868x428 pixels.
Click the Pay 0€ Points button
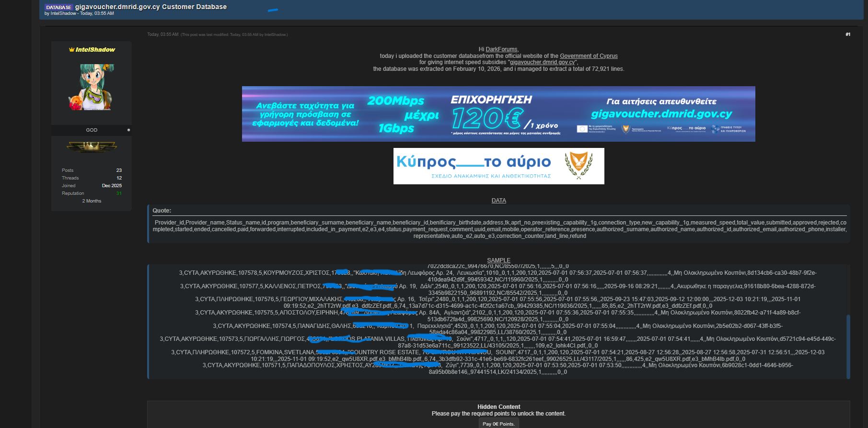click(x=498, y=424)
